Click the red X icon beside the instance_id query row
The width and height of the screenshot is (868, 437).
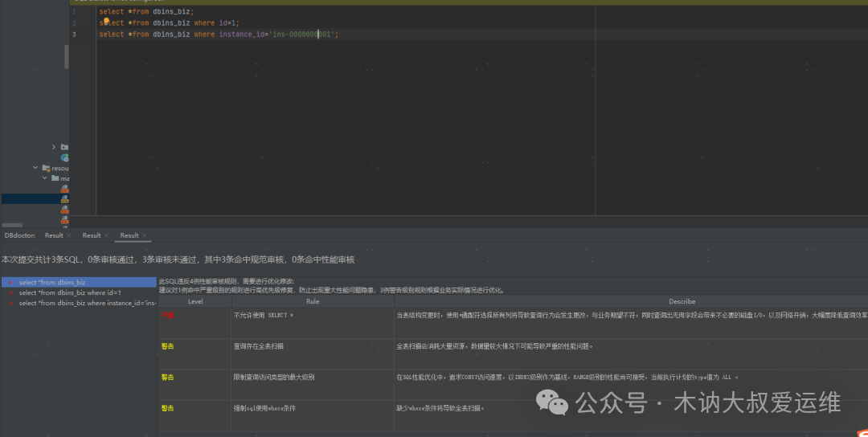point(11,303)
